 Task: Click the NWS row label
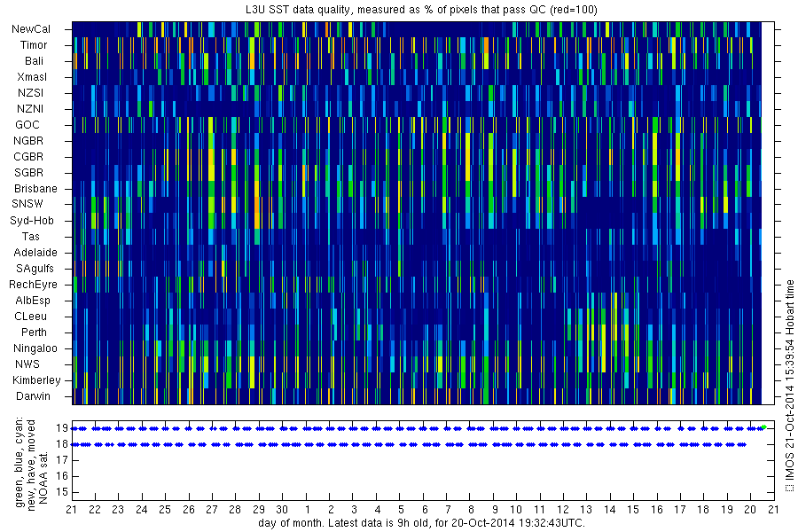click(x=27, y=364)
